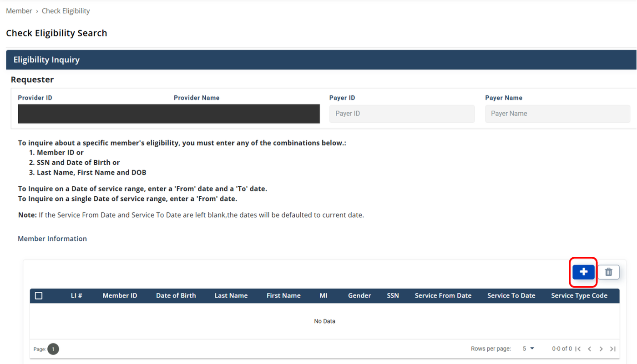Select page 1 in the pagination

(53, 349)
